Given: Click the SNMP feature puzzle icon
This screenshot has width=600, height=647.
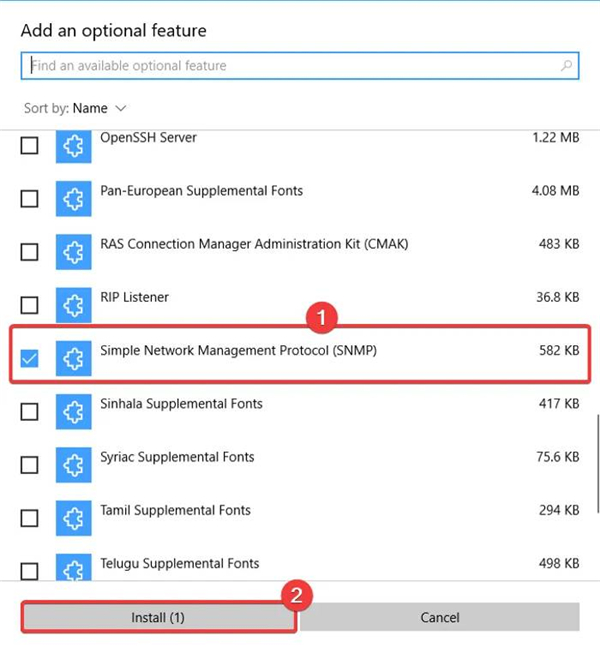Looking at the screenshot, I should (x=73, y=358).
